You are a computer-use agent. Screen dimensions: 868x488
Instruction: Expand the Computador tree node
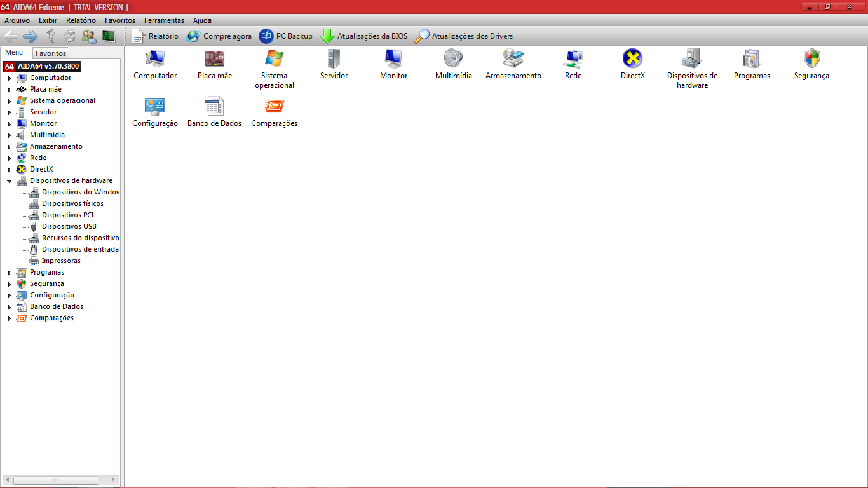coord(10,78)
